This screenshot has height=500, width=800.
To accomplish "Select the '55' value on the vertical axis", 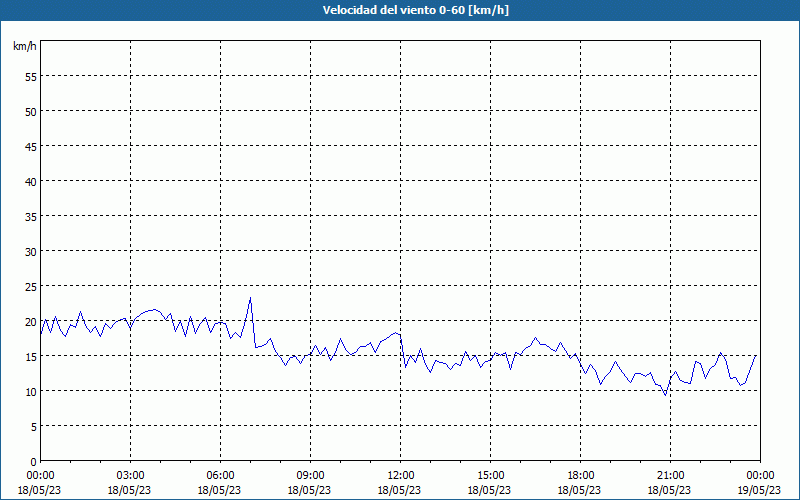I will [31, 77].
